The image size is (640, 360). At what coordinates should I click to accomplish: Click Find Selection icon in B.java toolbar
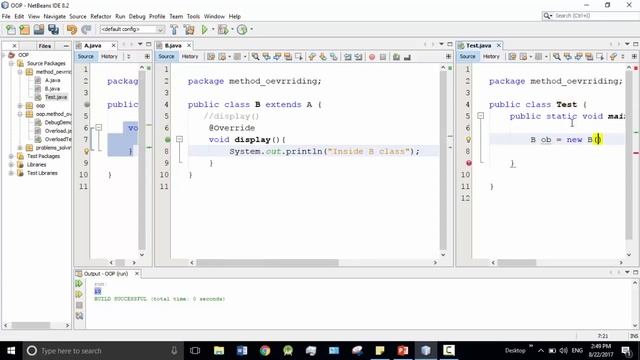pyautogui.click(x=255, y=57)
